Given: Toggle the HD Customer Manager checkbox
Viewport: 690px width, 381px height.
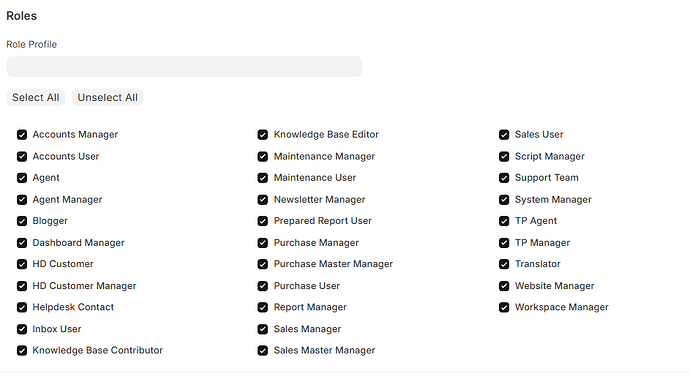Looking at the screenshot, I should click(x=22, y=286).
